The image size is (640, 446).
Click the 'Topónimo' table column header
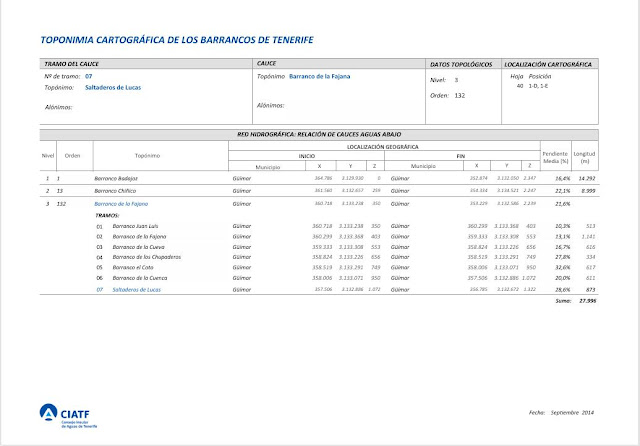(147, 156)
